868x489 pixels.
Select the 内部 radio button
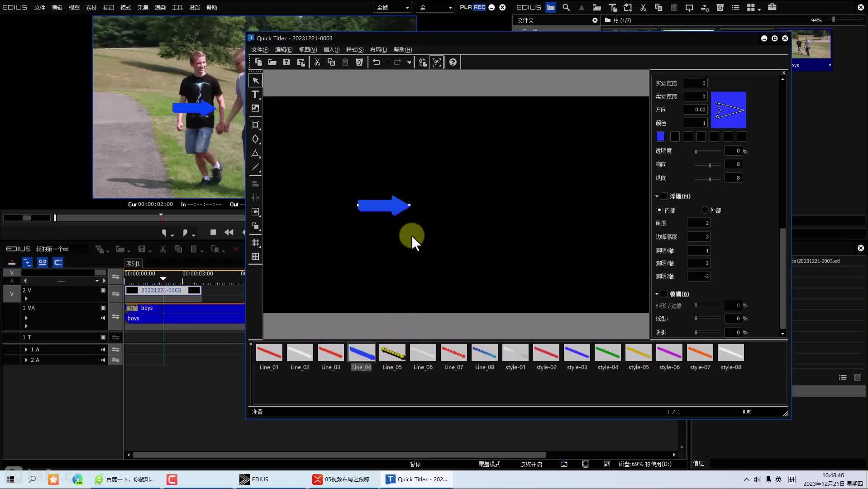coord(659,210)
